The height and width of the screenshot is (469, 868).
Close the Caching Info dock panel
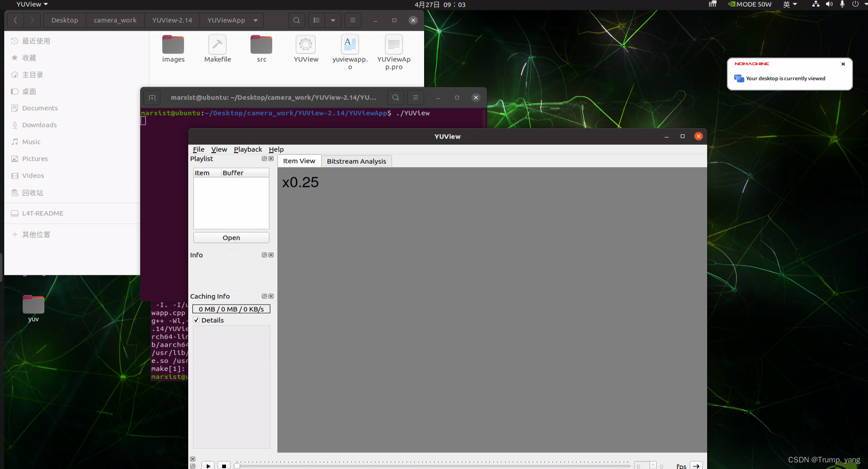pyautogui.click(x=271, y=296)
